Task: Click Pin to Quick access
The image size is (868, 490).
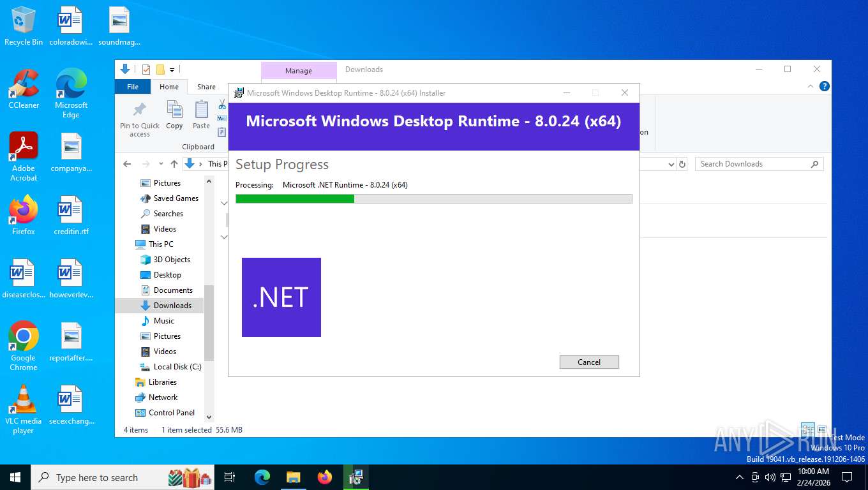Action: click(x=140, y=119)
